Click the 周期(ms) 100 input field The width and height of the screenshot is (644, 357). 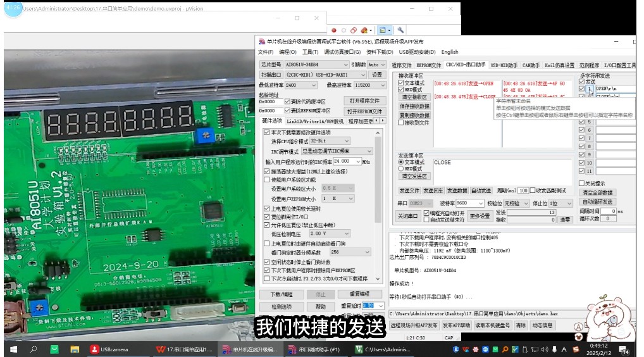[x=523, y=191]
